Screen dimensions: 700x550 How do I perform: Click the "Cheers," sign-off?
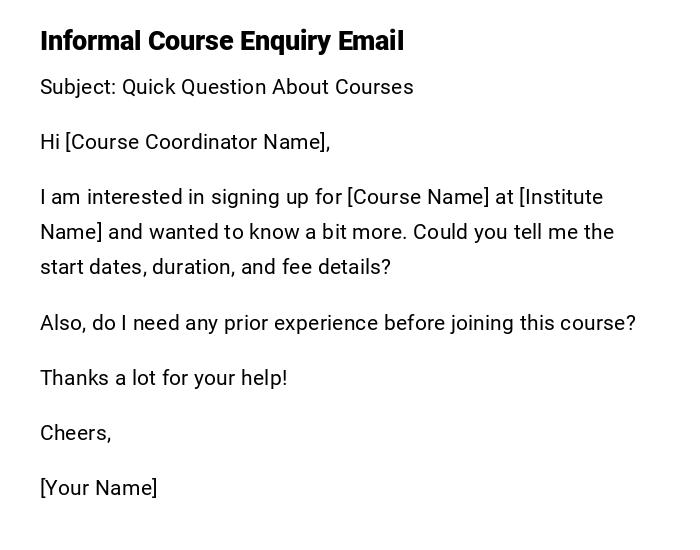tap(75, 433)
